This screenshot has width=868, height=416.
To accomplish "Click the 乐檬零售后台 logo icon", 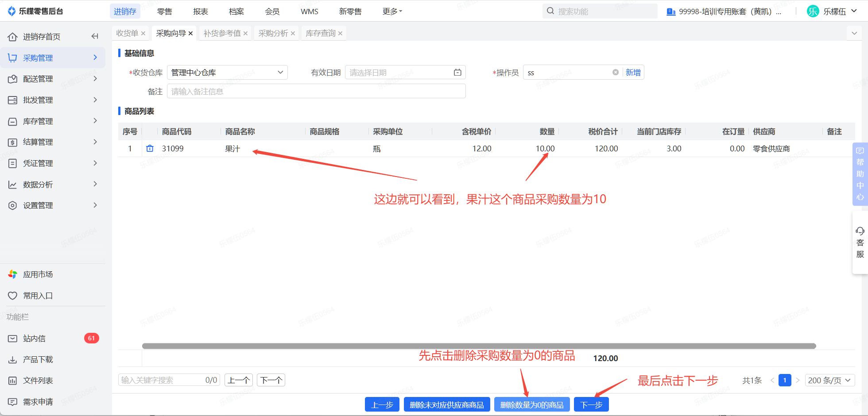I will (12, 11).
